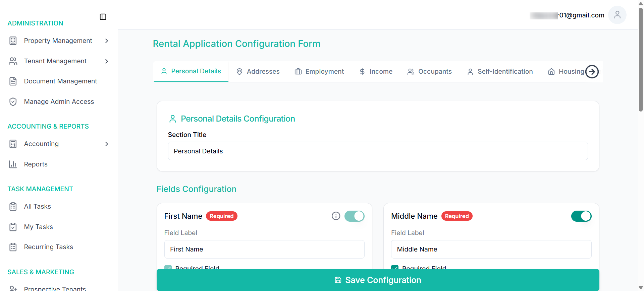
Task: Click the Income dollar sign icon
Action: (x=362, y=72)
